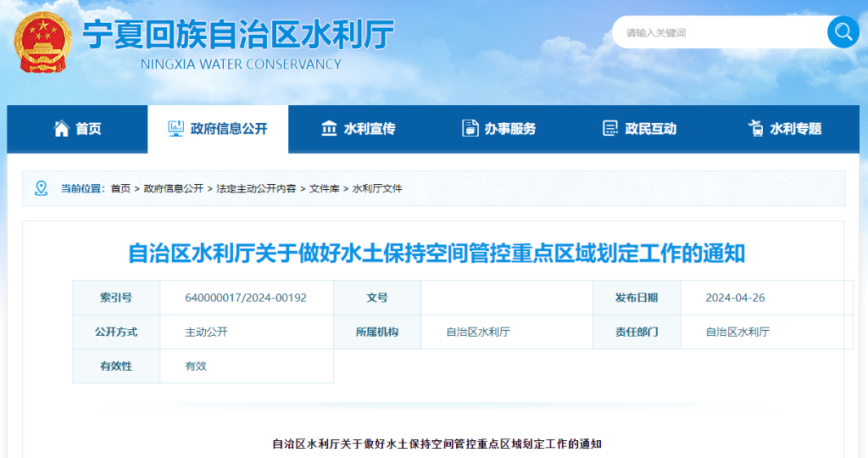Click the black document title in body
Viewport: 868px width, 458px height.
437,444
